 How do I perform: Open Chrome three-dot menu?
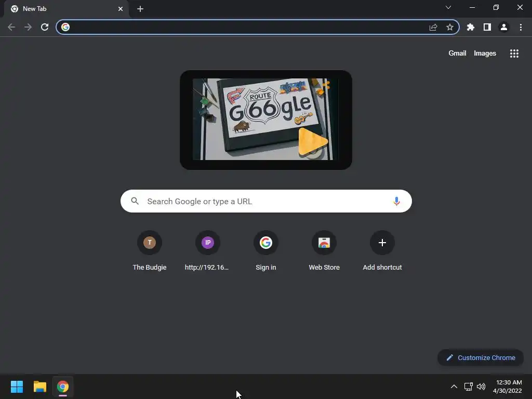(x=521, y=27)
